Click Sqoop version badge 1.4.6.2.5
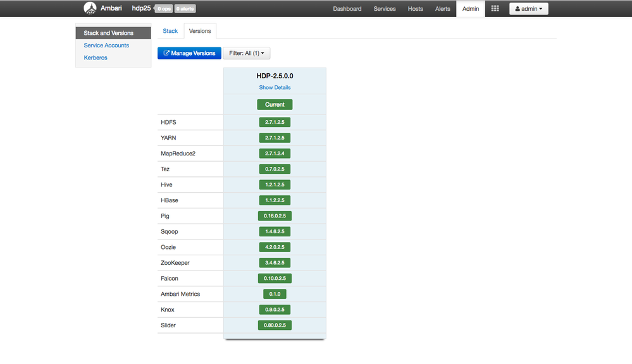 click(x=275, y=231)
